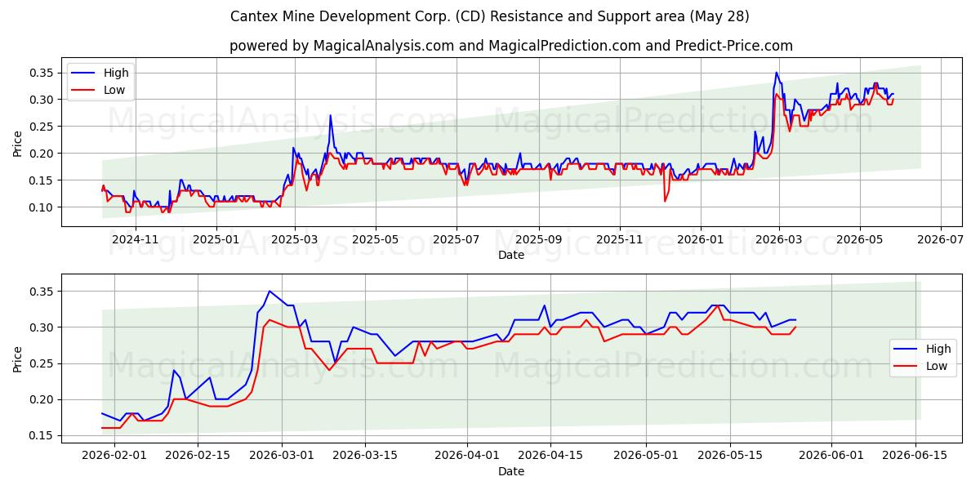
Task: Click the '2026-01' tick label
Action: (700, 239)
